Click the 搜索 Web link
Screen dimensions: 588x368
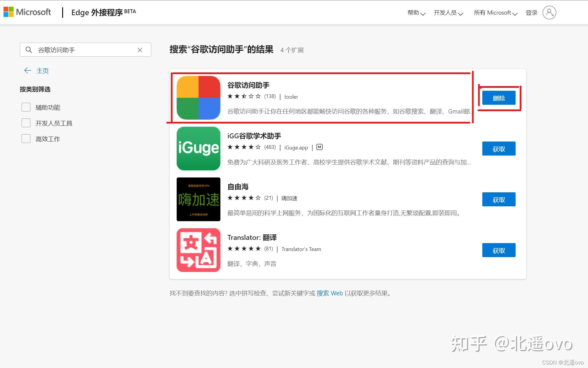(x=330, y=293)
